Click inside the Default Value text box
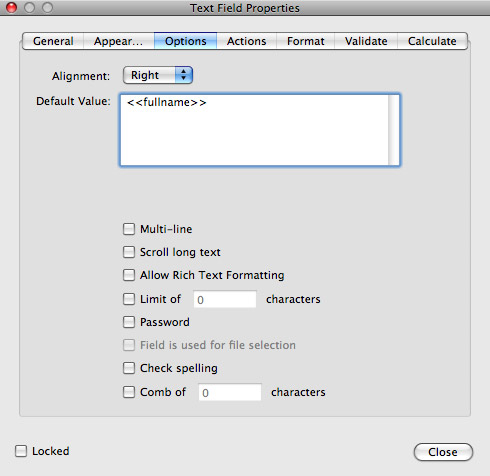Screen dimensions: 490x476 click(x=260, y=130)
